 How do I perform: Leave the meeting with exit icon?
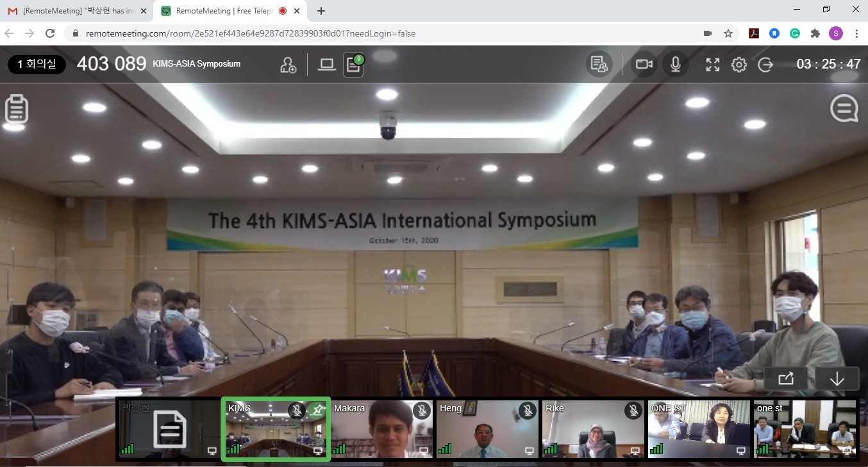765,65
